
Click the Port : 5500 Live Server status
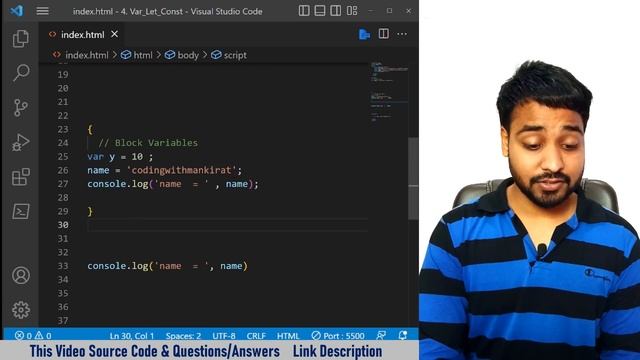coord(338,336)
